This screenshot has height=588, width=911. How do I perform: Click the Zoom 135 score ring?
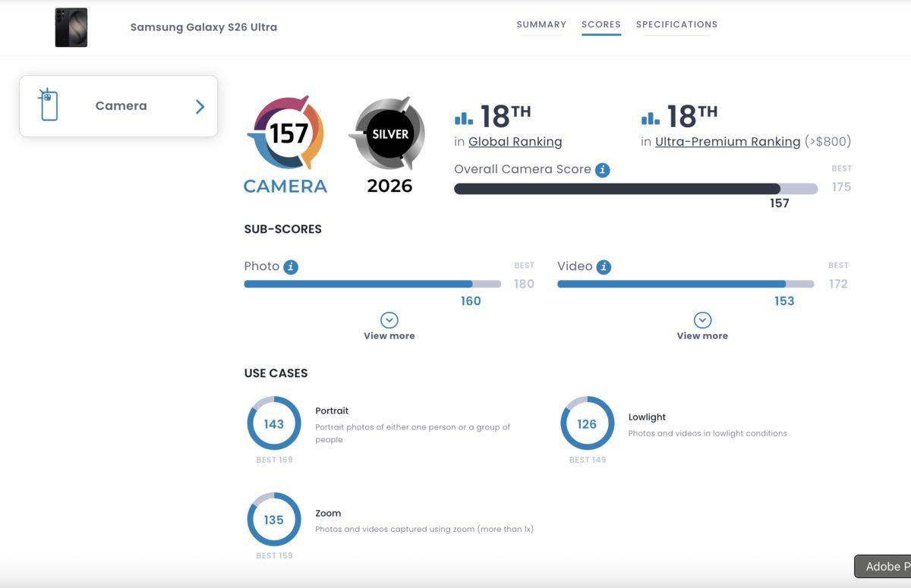pyautogui.click(x=274, y=520)
